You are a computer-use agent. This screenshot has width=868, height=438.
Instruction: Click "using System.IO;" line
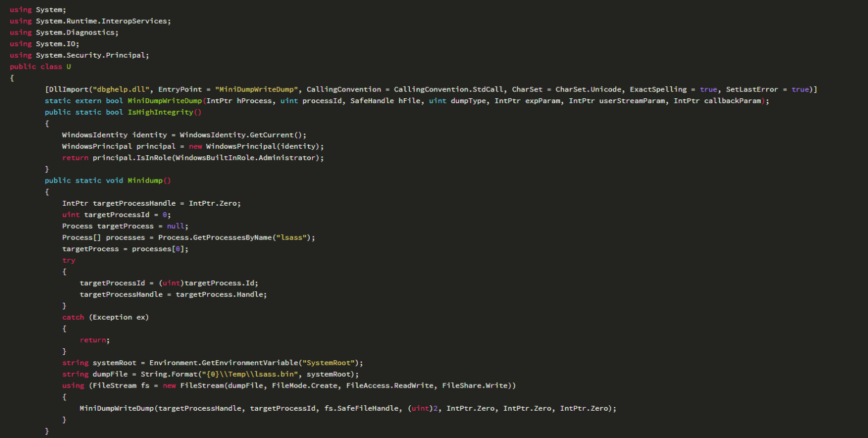pyautogui.click(x=45, y=44)
